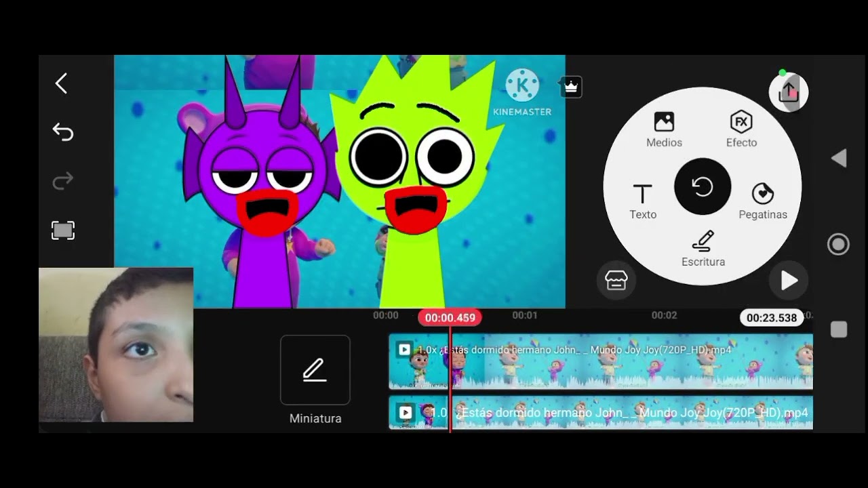Tap the face camera overlay thumbnail
Screen dimensions: 868x488
(116, 345)
